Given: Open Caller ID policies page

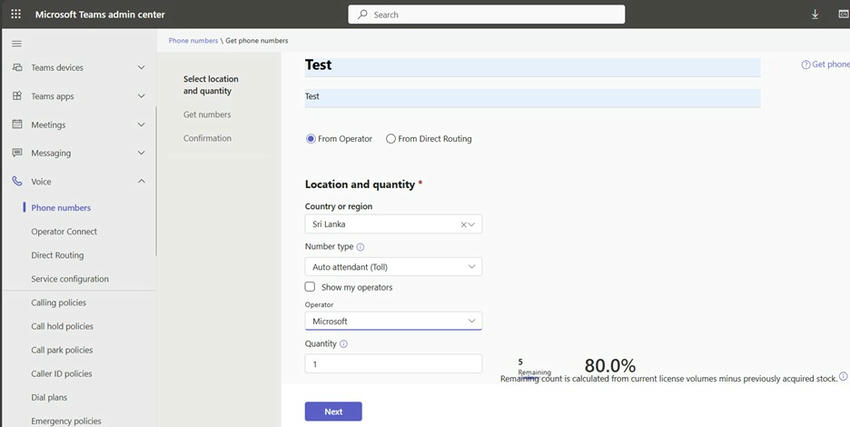Looking at the screenshot, I should click(61, 374).
